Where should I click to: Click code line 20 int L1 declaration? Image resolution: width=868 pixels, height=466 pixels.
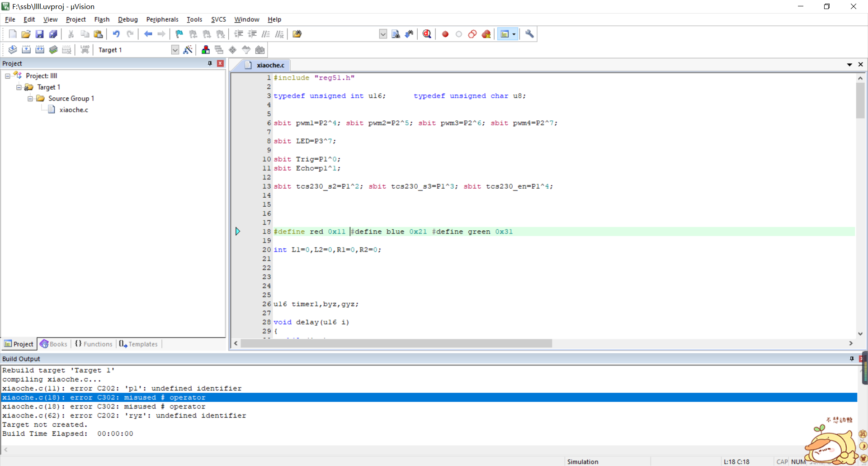pos(327,250)
